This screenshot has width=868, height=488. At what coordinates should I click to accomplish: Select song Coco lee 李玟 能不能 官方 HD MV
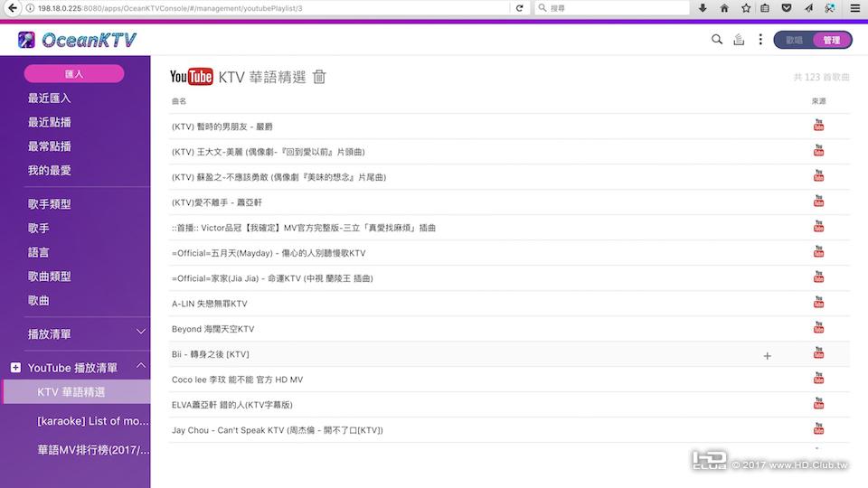point(237,380)
